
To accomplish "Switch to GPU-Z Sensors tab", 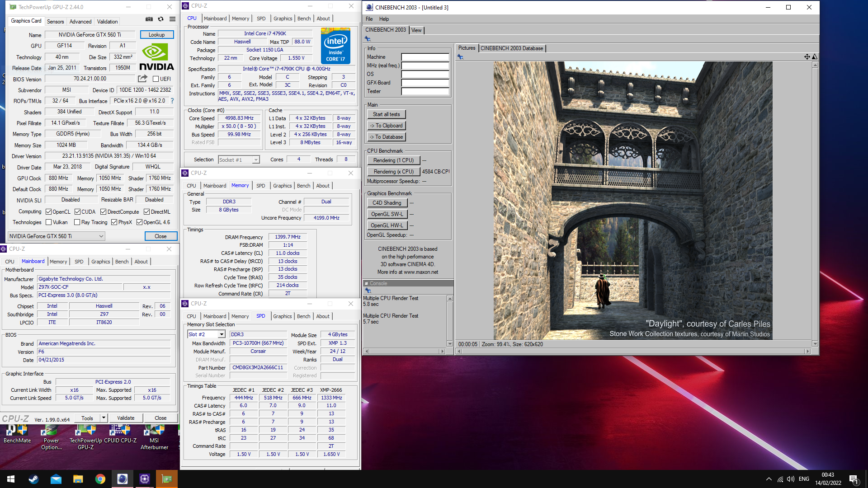I will (55, 22).
